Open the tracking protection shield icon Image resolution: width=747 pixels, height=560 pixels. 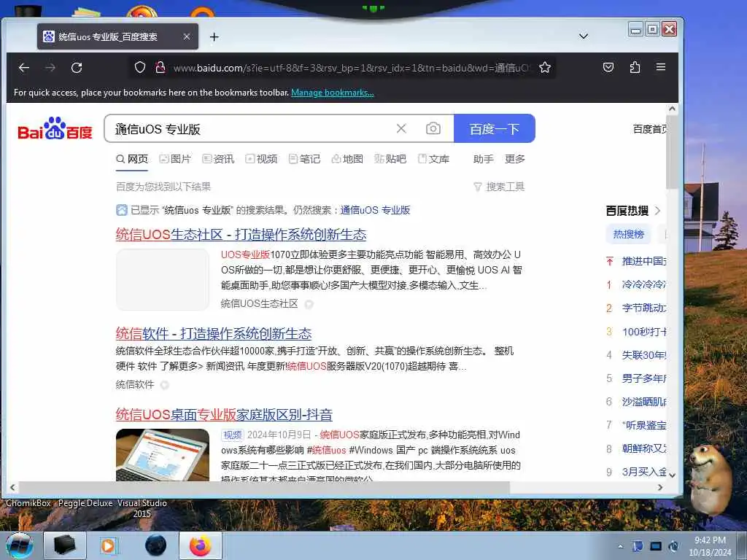tap(139, 68)
